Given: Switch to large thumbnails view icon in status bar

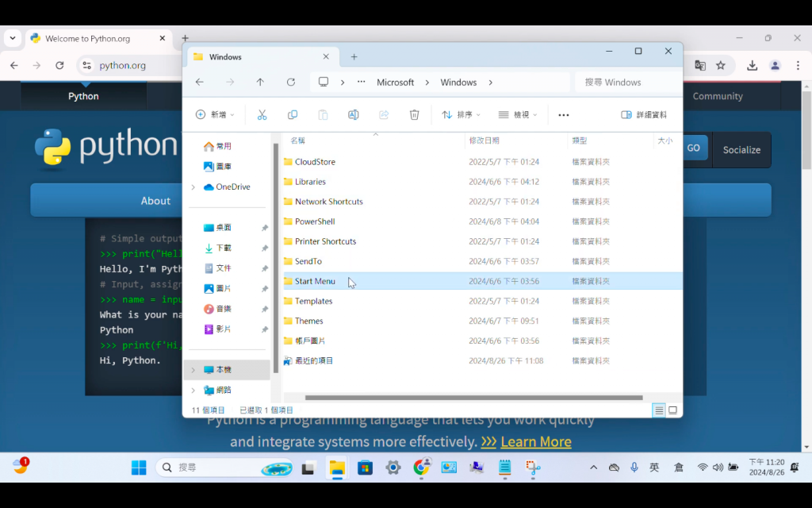Looking at the screenshot, I should coord(672,410).
